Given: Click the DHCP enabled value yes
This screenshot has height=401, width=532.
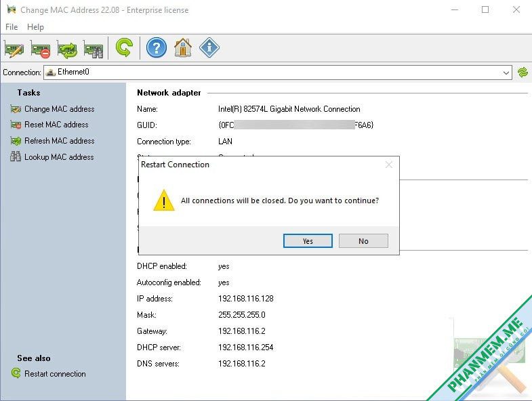Looking at the screenshot, I should [x=224, y=266].
